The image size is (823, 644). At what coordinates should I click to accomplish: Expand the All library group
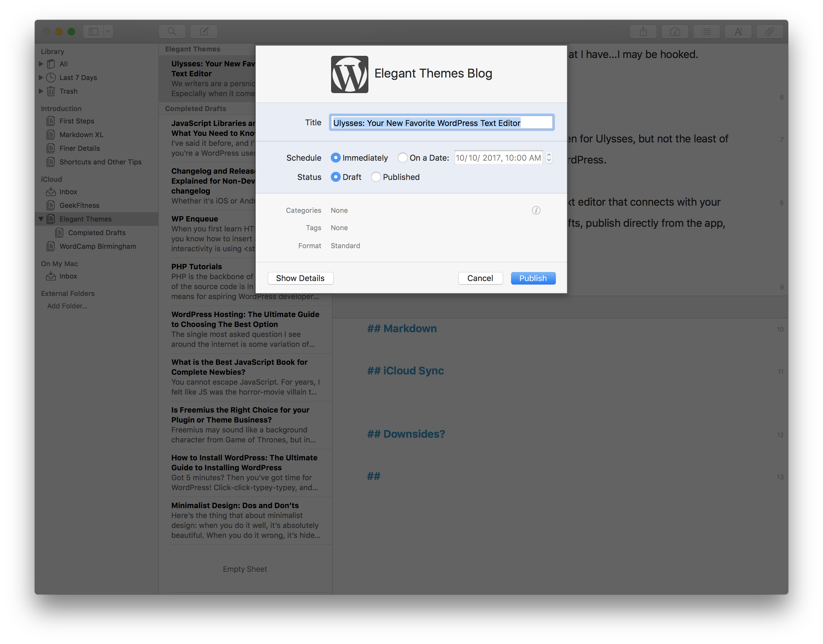[41, 64]
